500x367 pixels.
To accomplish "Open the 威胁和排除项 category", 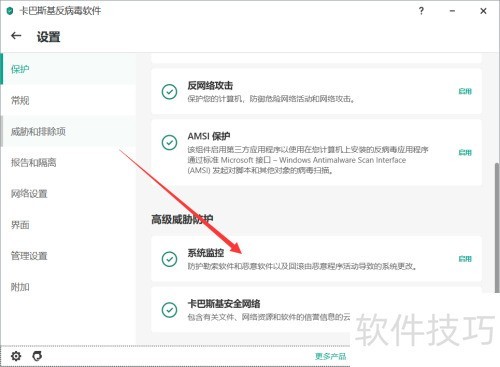I will click(68, 131).
